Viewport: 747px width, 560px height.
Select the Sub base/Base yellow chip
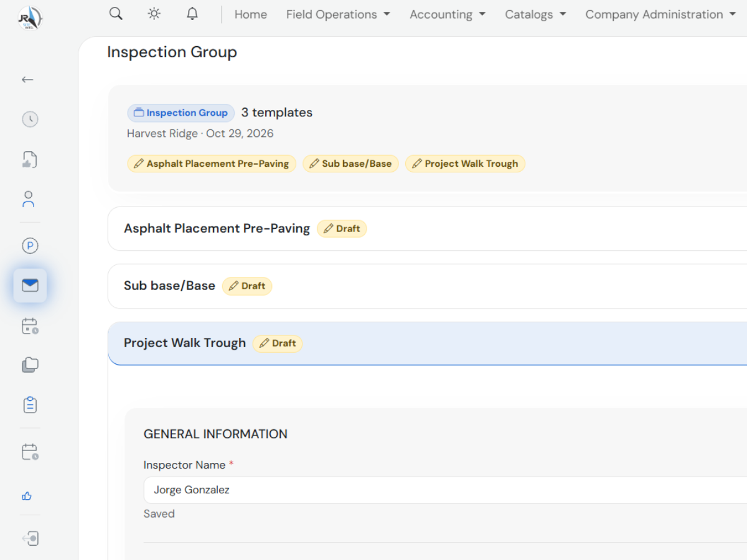(350, 164)
